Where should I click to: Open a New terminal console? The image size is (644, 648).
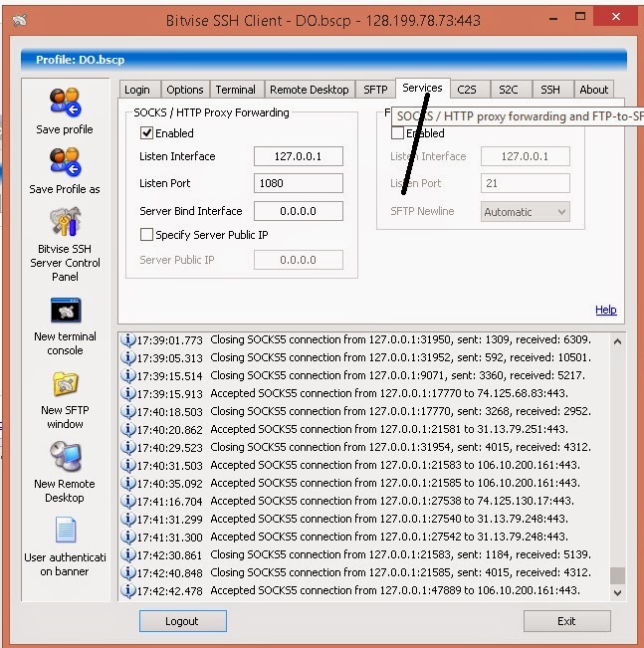click(x=66, y=310)
